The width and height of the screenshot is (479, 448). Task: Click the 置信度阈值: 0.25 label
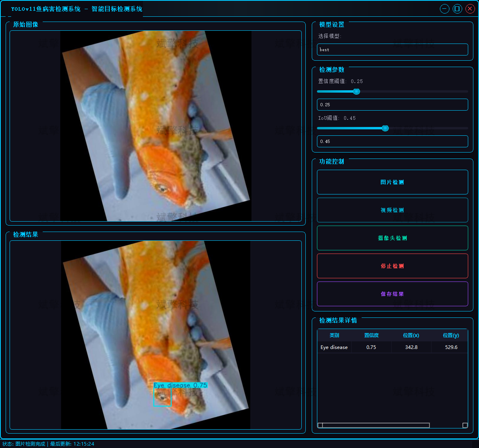pos(340,81)
